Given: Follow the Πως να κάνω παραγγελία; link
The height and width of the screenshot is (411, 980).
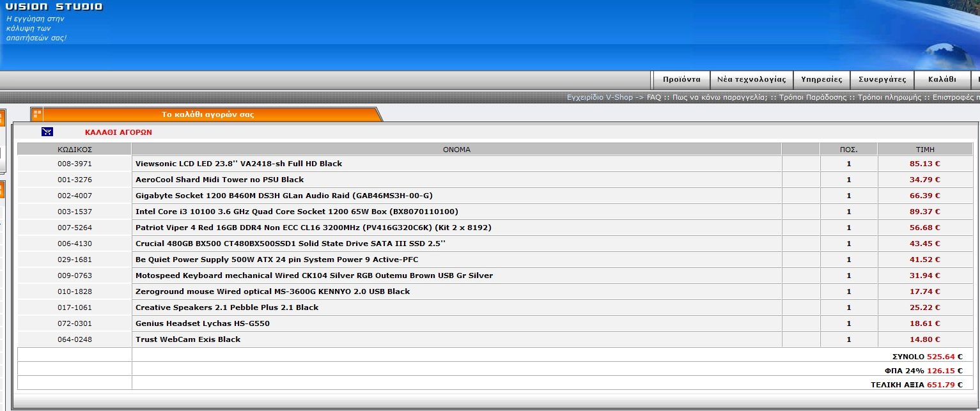Looking at the screenshot, I should 719,98.
